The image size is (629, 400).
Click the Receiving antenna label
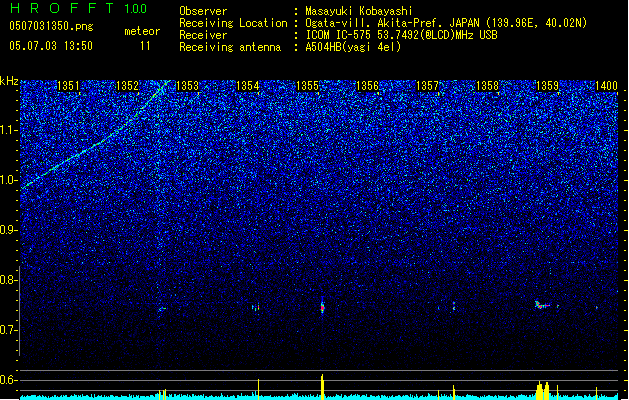coord(230,47)
